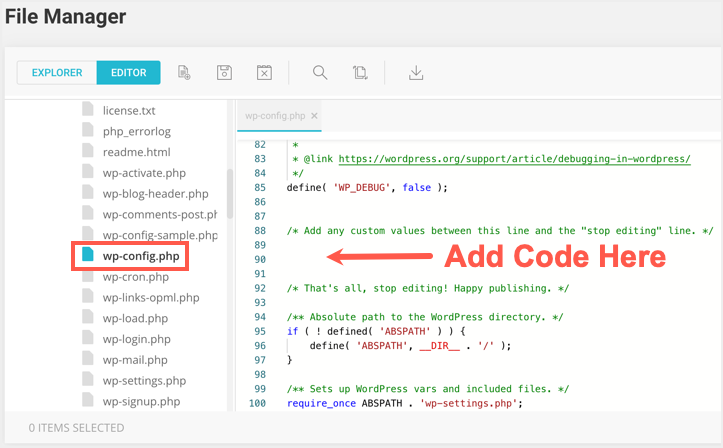Open wp-config-sample.php file
The image size is (723, 448).
pos(160,235)
